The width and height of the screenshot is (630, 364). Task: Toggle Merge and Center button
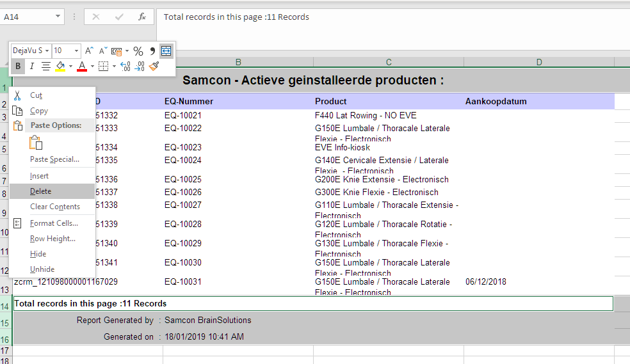166,51
